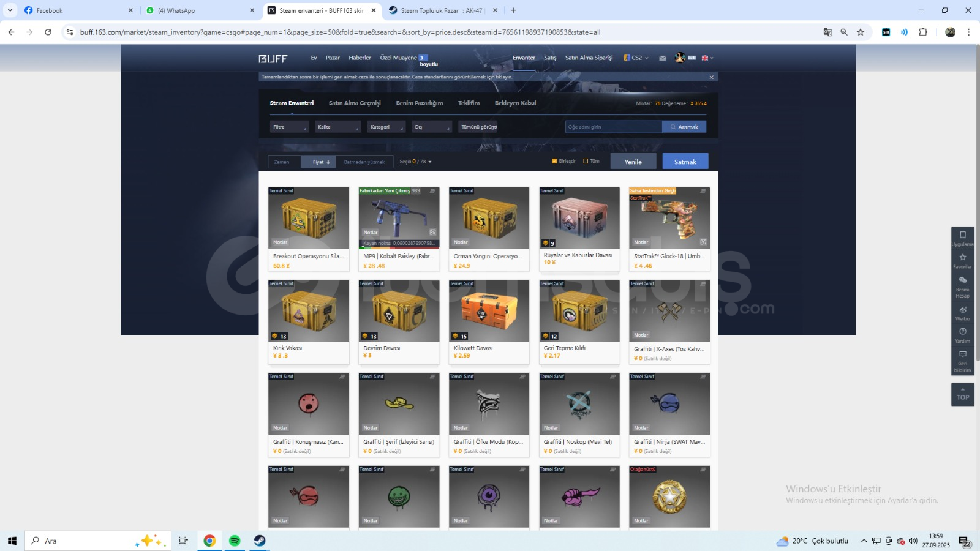View site information icon in address bar
Viewport: 980px width, 551px height.
click(70, 32)
